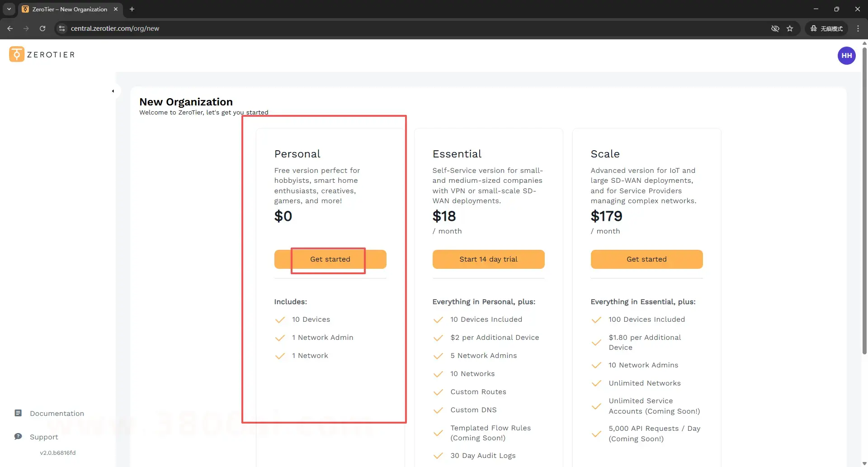The width and height of the screenshot is (868, 467).
Task: Open the HH user avatar menu
Action: pyautogui.click(x=846, y=56)
